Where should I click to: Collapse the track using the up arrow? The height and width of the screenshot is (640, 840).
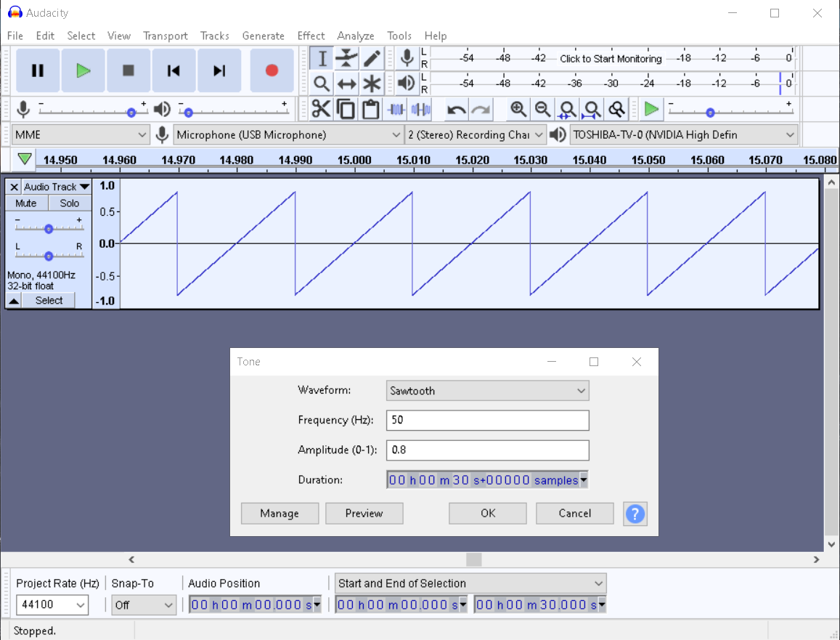(14, 301)
